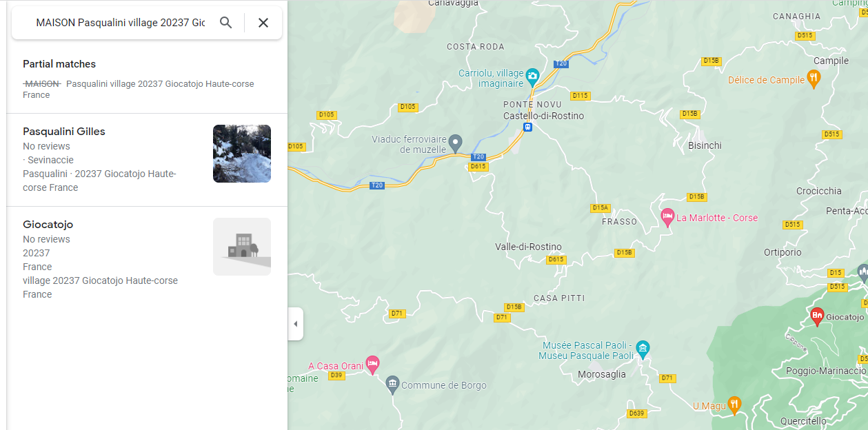Screen dimensions: 868x430
Task: Click the La Marlotte - Corse lodging pin
Action: pos(667,217)
